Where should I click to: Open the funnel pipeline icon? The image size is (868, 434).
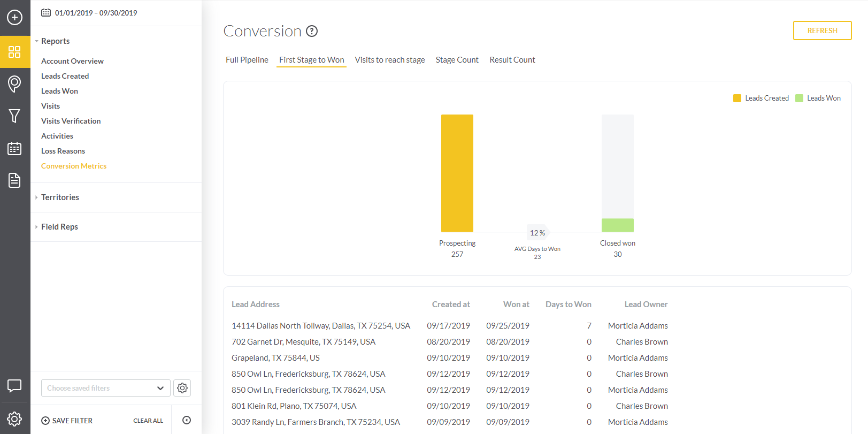click(14, 116)
